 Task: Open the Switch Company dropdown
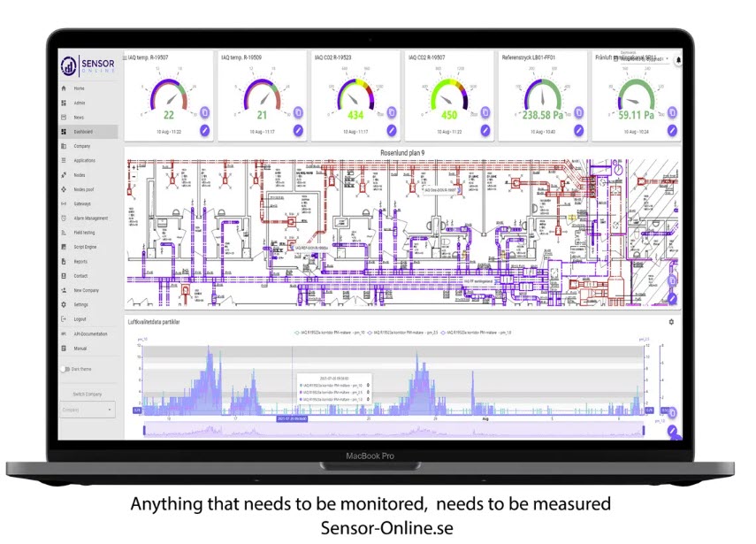(88, 410)
